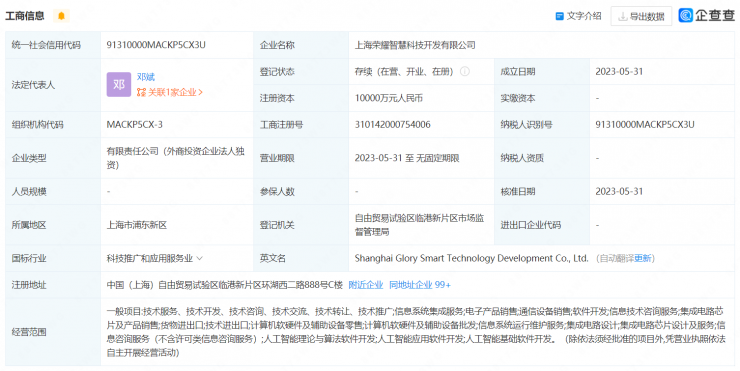Click the 企查查 logo icon
Image resolution: width=740 pixels, height=371 pixels.
click(x=685, y=16)
